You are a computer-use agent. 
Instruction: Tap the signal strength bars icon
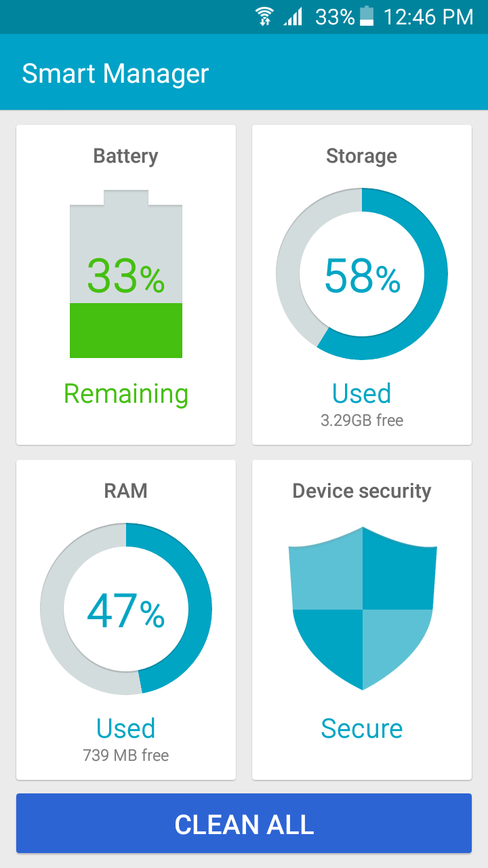[293, 17]
